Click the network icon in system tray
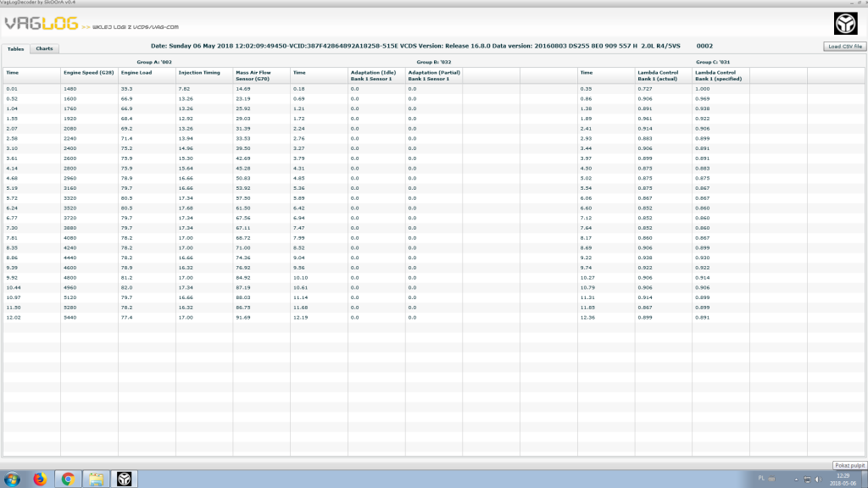868x488 pixels. 807,480
